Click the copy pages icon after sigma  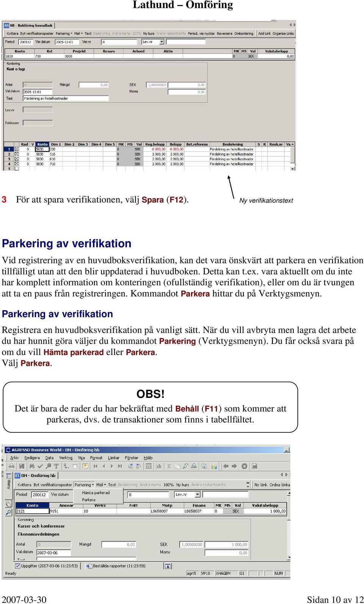point(177,466)
